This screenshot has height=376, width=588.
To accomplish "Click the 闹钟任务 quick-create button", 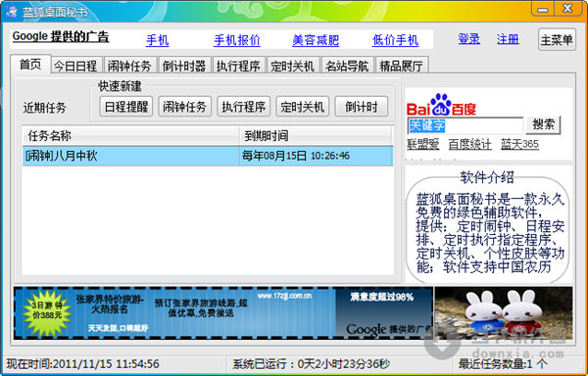I will [185, 107].
